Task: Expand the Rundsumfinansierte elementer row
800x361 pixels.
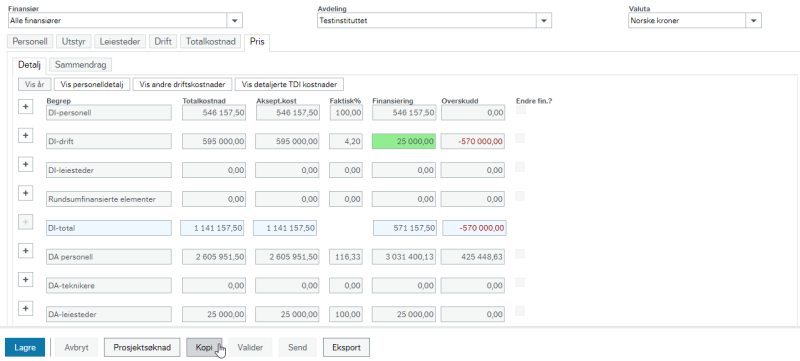Action: point(26,194)
